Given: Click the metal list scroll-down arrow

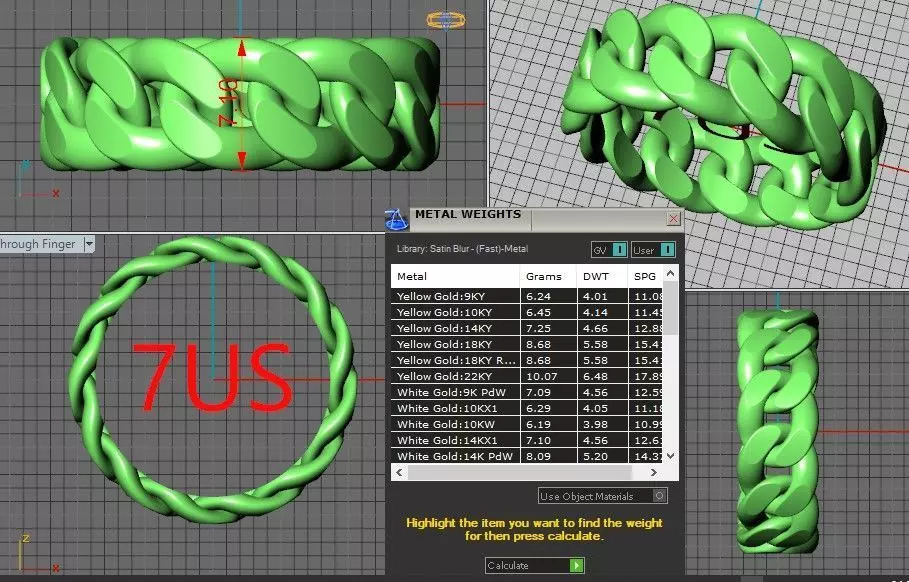Looking at the screenshot, I should point(671,456).
